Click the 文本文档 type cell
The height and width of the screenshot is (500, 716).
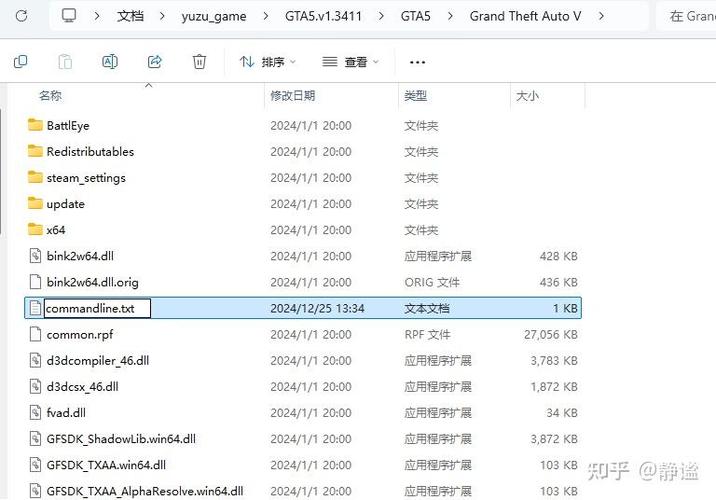427,309
